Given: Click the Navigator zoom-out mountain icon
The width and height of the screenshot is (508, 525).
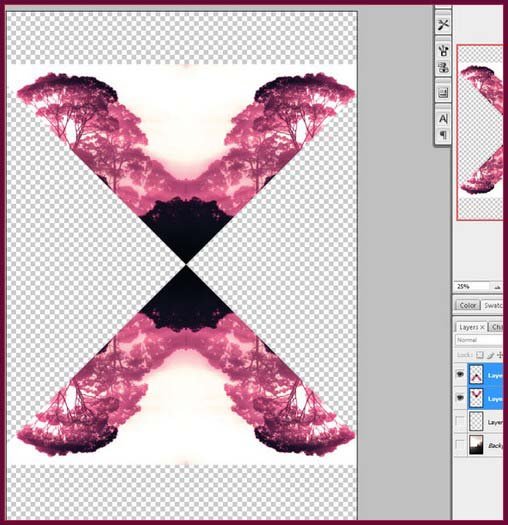Looking at the screenshot, I should pos(497,287).
